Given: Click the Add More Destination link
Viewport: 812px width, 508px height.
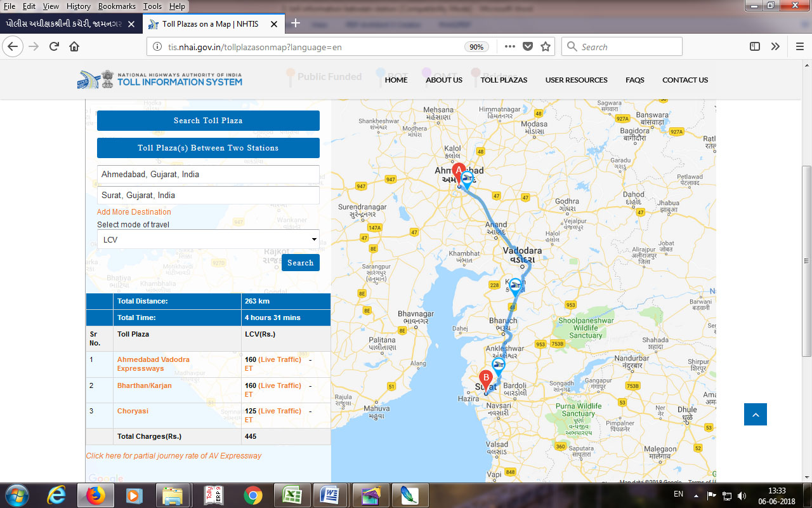Looking at the screenshot, I should (x=134, y=212).
